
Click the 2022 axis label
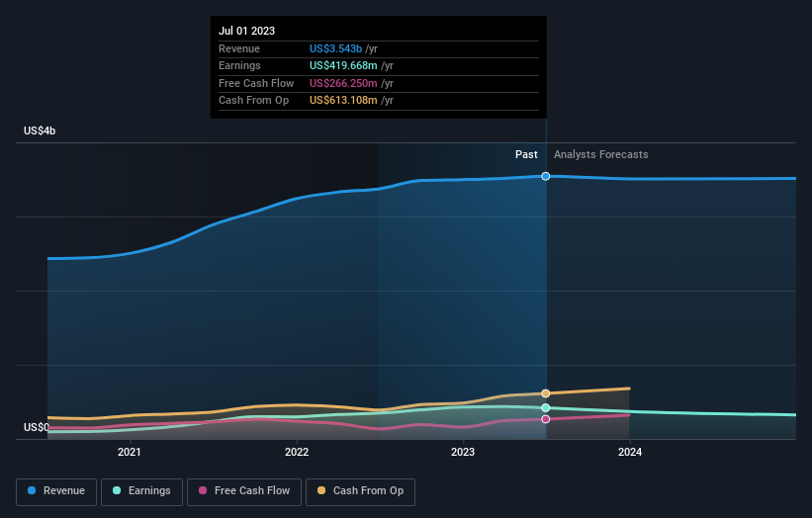[297, 452]
